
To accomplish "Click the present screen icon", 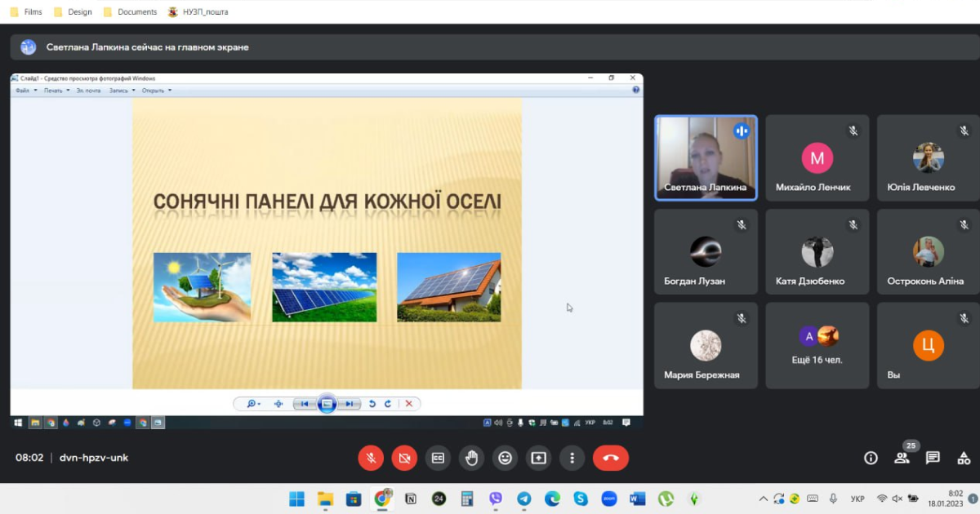I will click(538, 458).
